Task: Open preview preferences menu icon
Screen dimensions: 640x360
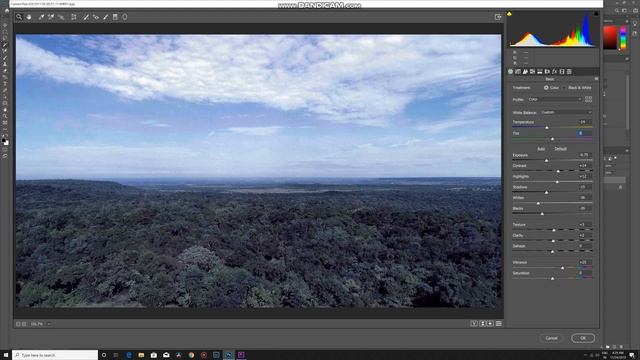Action: pyautogui.click(x=499, y=324)
